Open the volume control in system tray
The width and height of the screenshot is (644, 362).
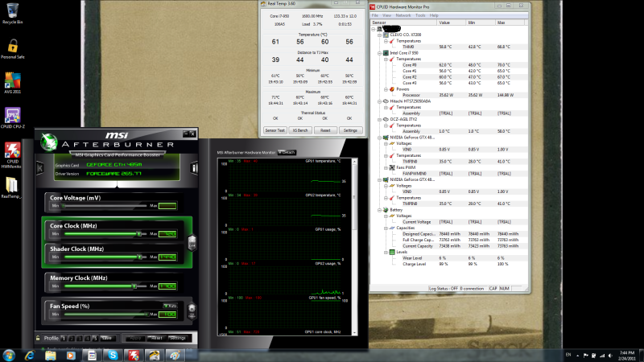pos(610,356)
